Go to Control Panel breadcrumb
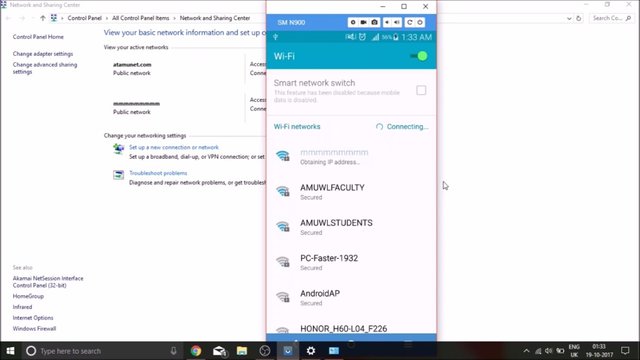This screenshot has height=360, width=640. coord(84,18)
